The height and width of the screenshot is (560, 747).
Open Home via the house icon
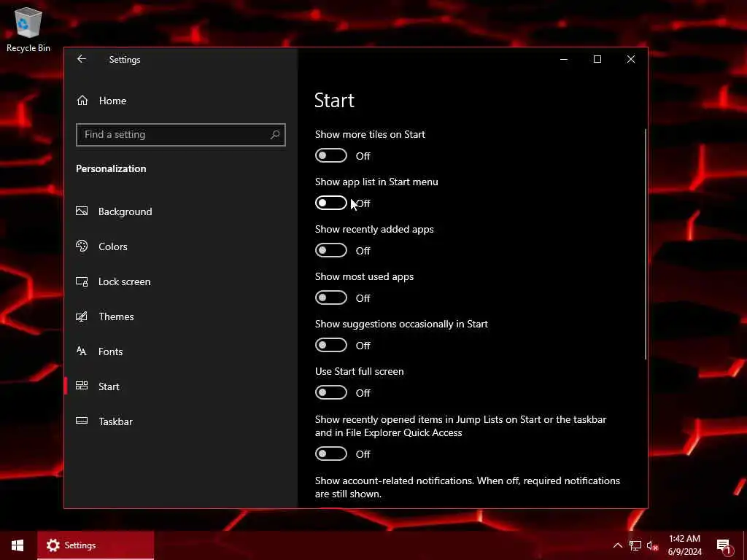coord(82,101)
